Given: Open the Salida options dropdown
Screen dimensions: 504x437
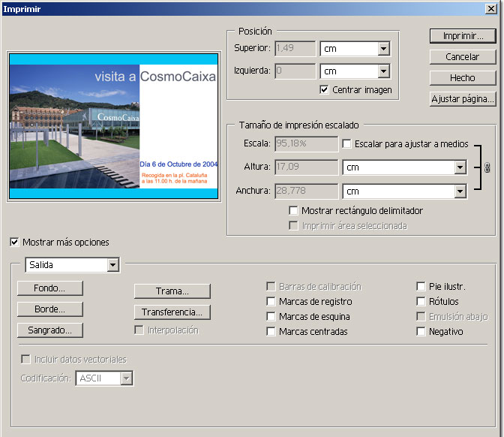Looking at the screenshot, I should coord(112,265).
